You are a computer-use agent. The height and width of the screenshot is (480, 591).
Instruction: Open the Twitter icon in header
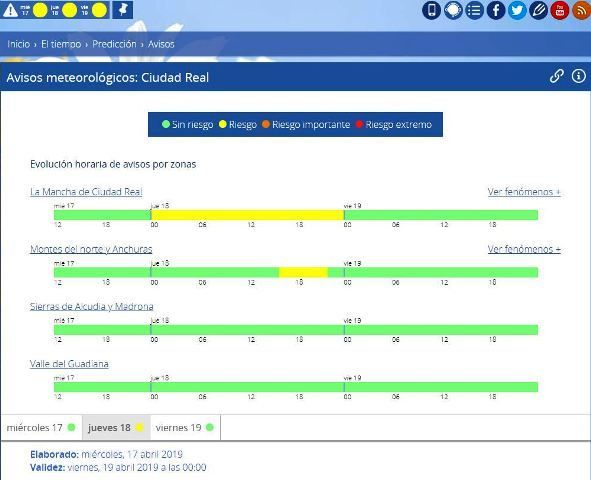coord(517,10)
